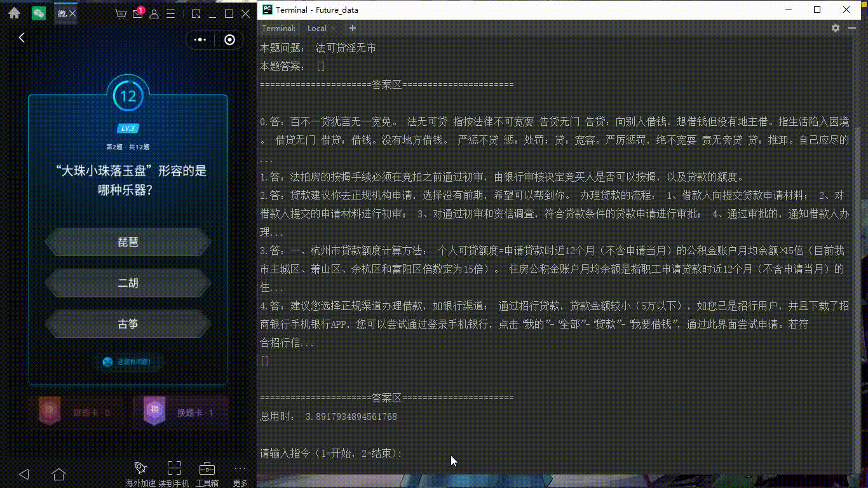Open the mini program options via the ellipsis capsule
Screen dimensions: 868x488
click(200, 39)
